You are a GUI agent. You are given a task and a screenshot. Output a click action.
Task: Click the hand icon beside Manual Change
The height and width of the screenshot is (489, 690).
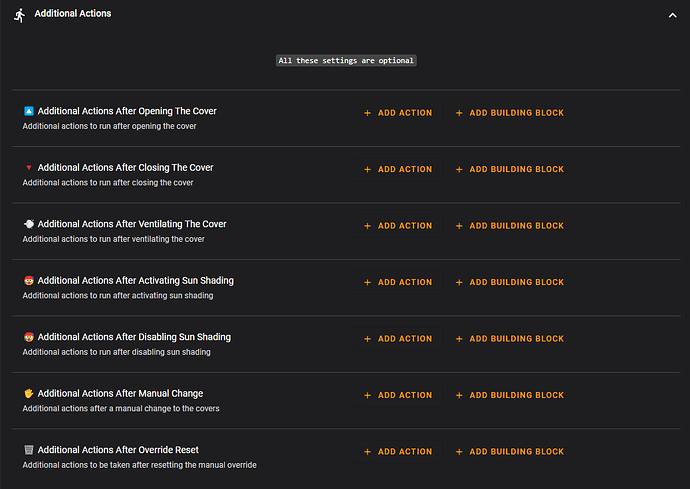point(29,394)
